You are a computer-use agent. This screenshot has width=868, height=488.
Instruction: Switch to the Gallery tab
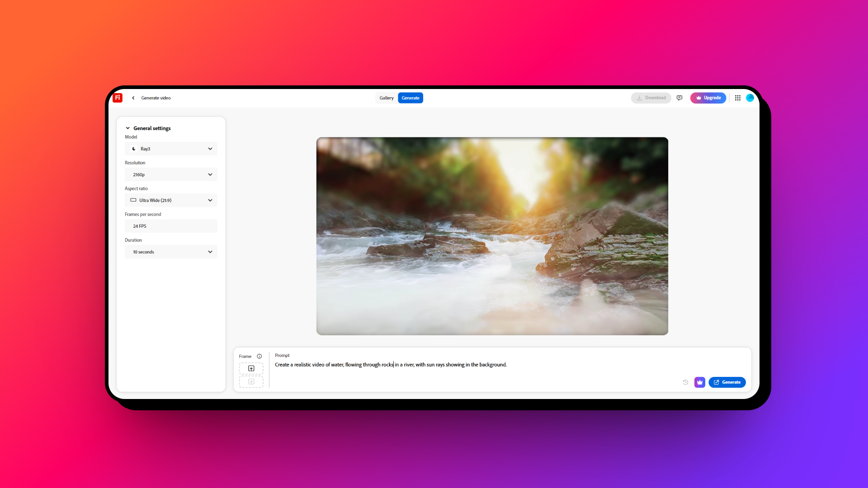tap(387, 98)
